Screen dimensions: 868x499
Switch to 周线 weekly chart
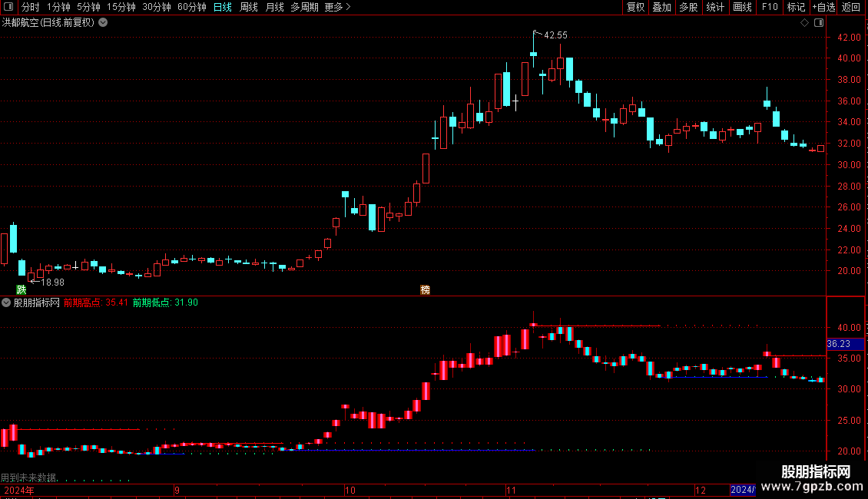click(x=249, y=7)
